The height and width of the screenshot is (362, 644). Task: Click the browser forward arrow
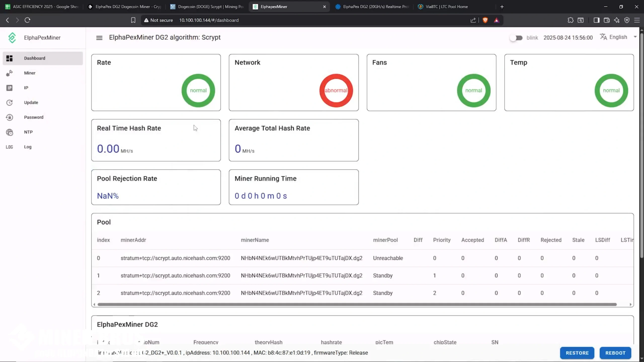[17, 20]
